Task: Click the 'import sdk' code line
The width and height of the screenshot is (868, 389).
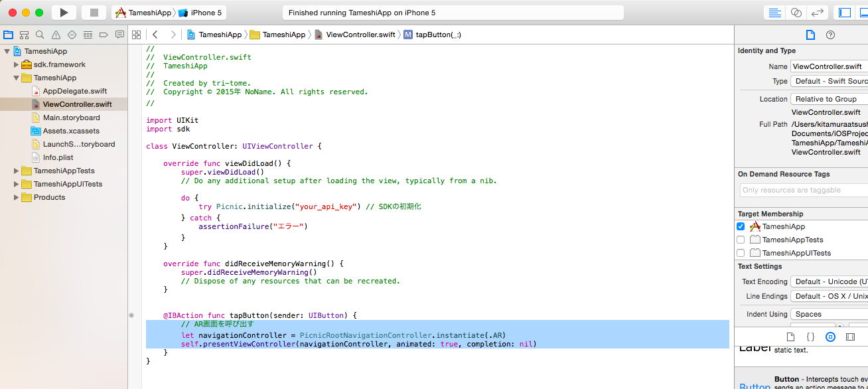Action: (168, 129)
